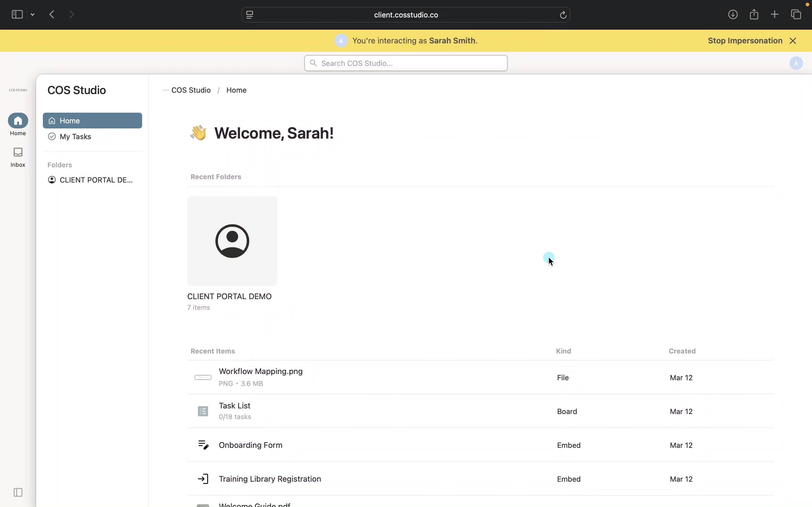Reload the page with refresh icon
This screenshot has height=507, width=812.
coord(563,15)
